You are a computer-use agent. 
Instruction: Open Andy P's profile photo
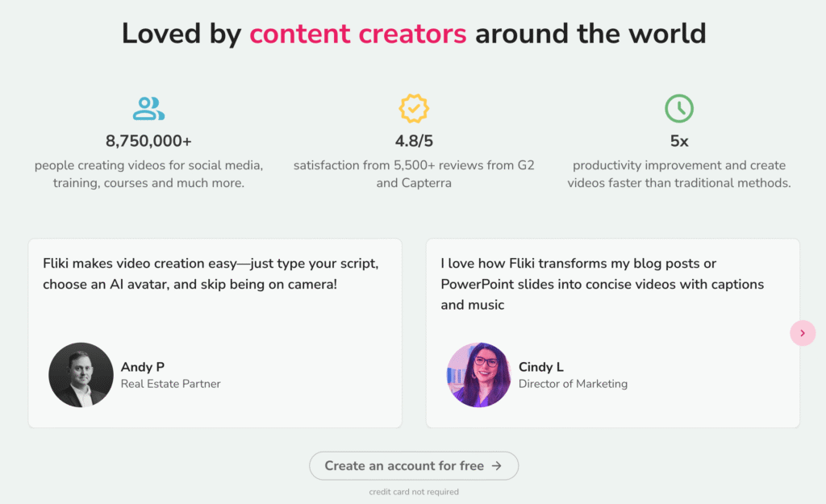[x=81, y=375]
